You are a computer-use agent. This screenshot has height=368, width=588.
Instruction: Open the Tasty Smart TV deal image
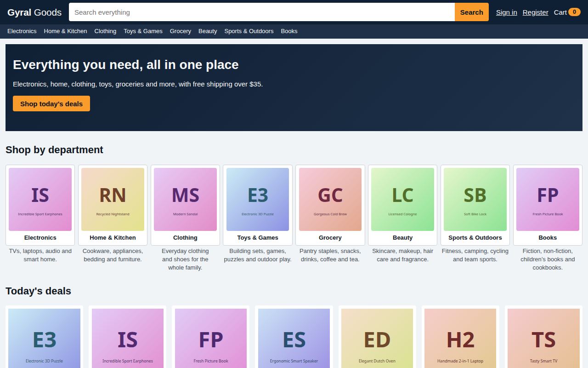tap(543, 338)
